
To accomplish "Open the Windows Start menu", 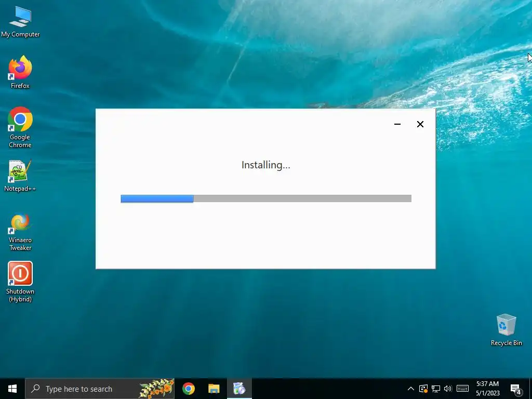I will coord(12,389).
